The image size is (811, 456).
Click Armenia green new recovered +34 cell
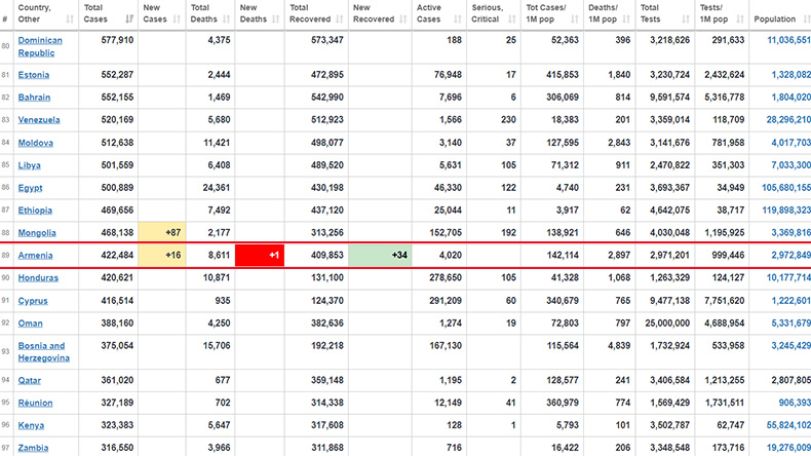(380, 255)
